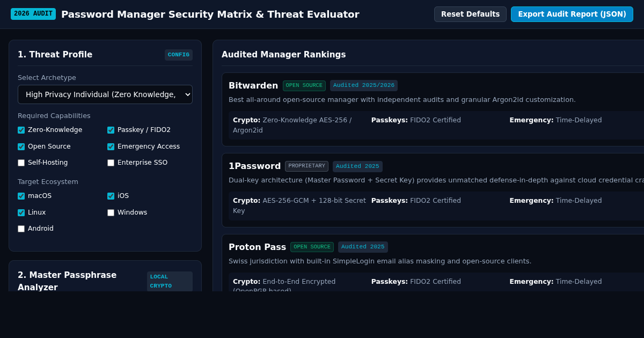This screenshot has width=644, height=338.
Task: Click the LOCAL CRYPTO badge
Action: [x=170, y=281]
